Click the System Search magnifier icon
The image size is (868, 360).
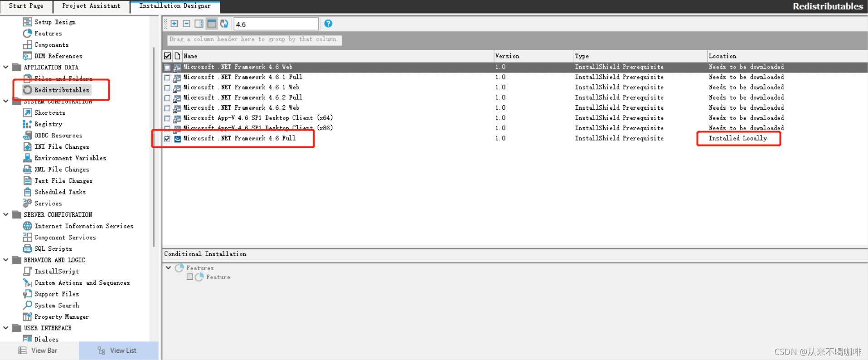27,305
